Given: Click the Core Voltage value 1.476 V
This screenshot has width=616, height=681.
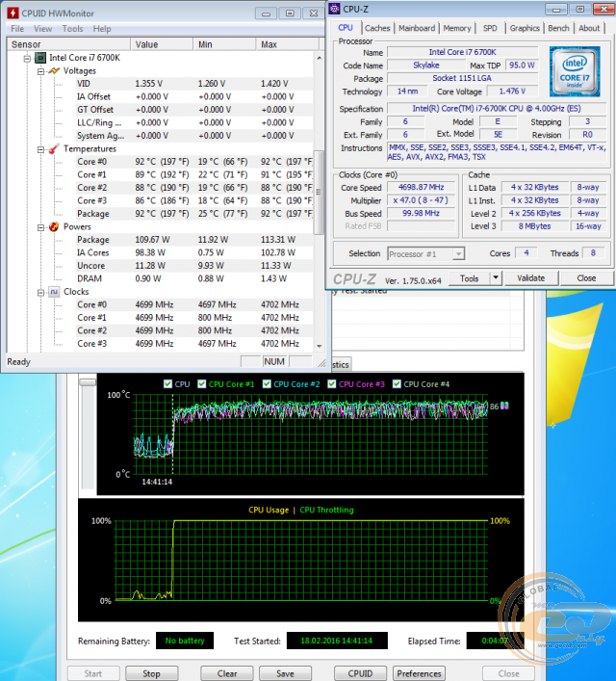Looking at the screenshot, I should (512, 92).
